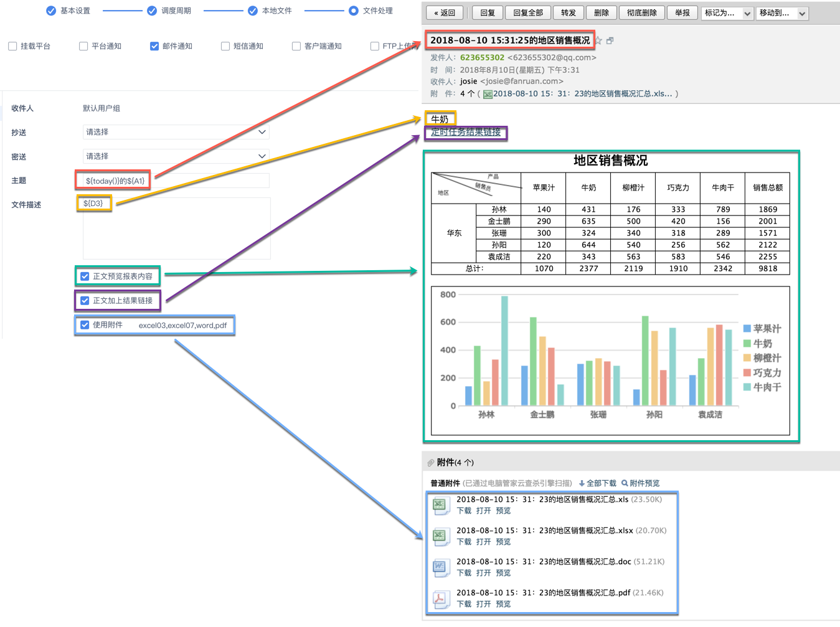Image resolution: width=840 pixels, height=627 pixels.
Task: Click the 苹果汁 legend color swatch
Action: click(747, 329)
